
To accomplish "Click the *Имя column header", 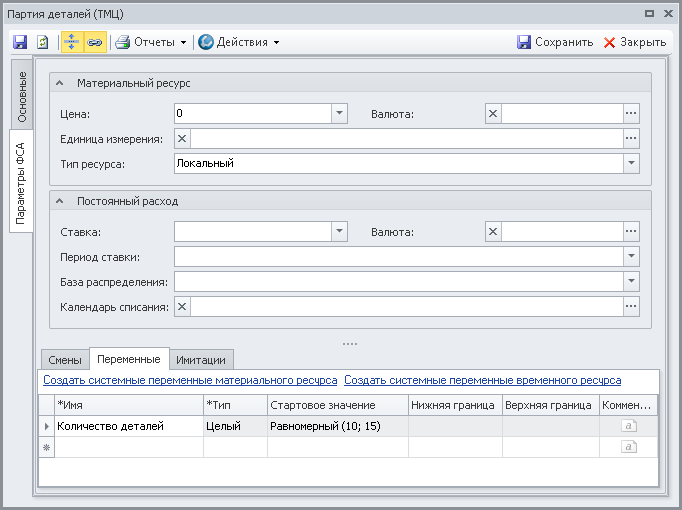I will point(129,405).
